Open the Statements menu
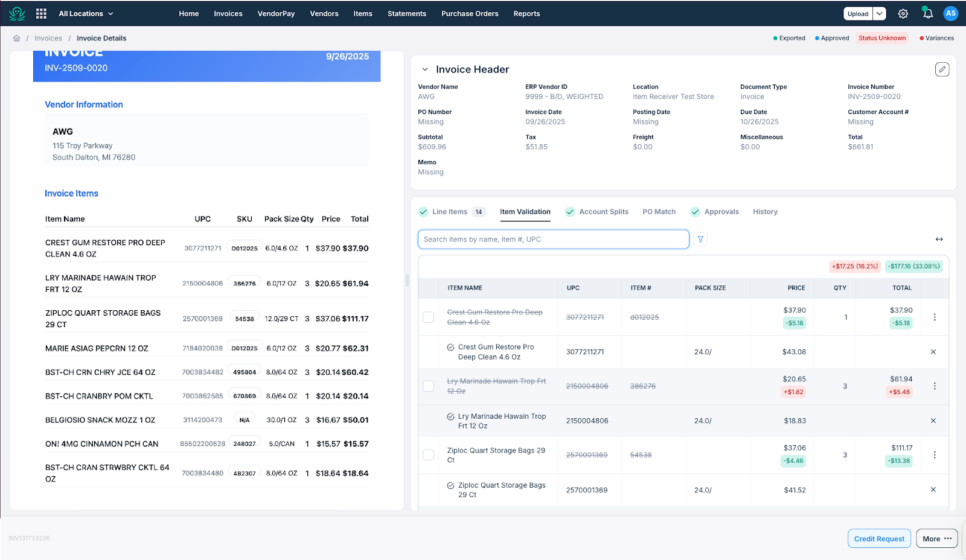 click(x=407, y=13)
